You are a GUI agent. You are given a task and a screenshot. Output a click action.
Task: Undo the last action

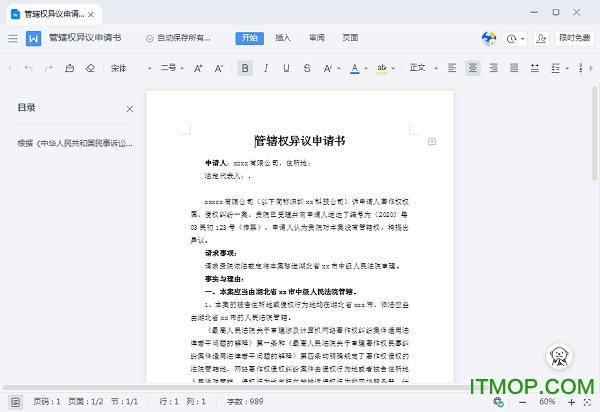click(28, 68)
